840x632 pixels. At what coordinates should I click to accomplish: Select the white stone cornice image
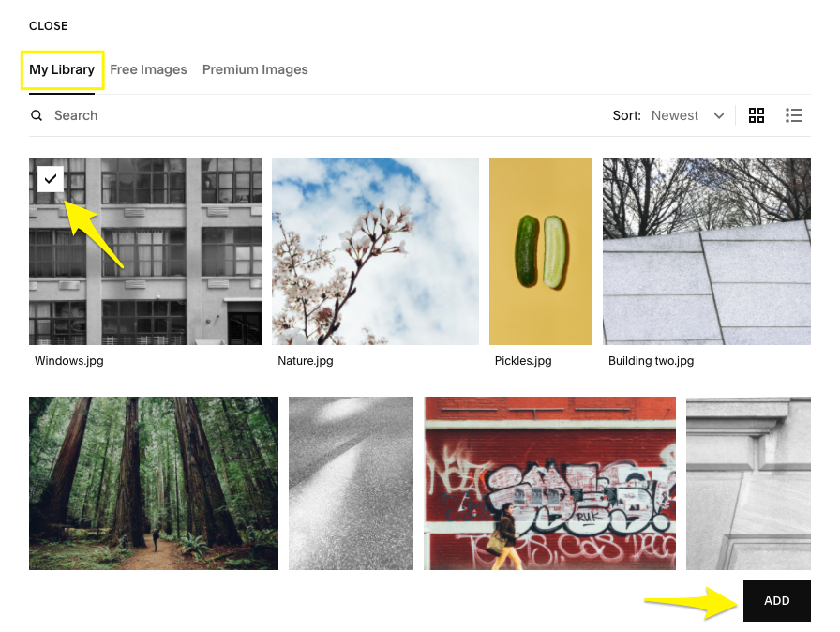[x=748, y=483]
